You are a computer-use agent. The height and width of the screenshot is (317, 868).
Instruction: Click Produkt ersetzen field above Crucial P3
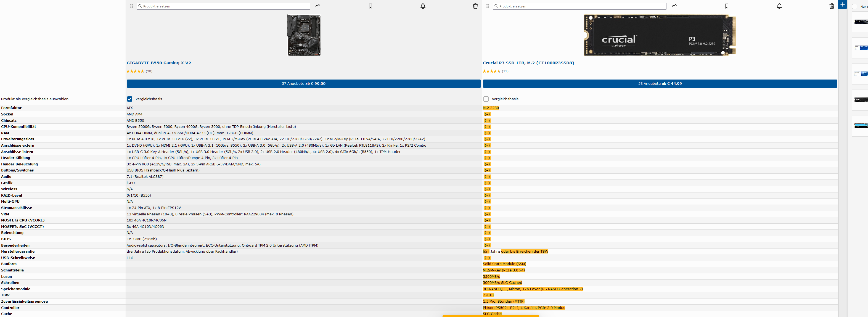click(579, 6)
